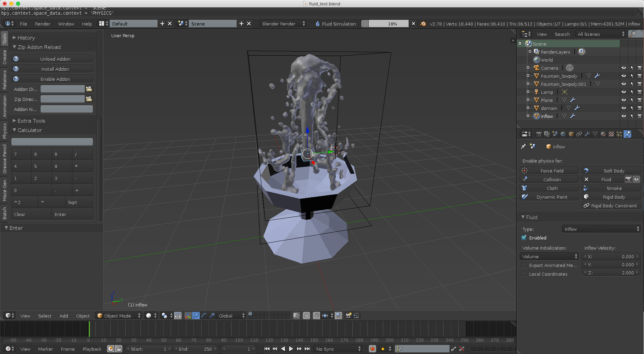Open the fluid Type dropdown

[601, 229]
